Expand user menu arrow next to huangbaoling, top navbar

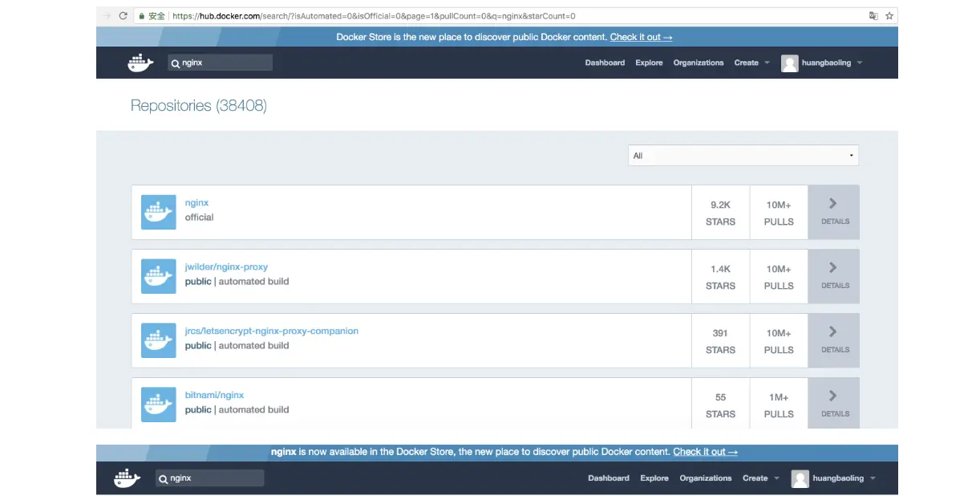tap(860, 63)
